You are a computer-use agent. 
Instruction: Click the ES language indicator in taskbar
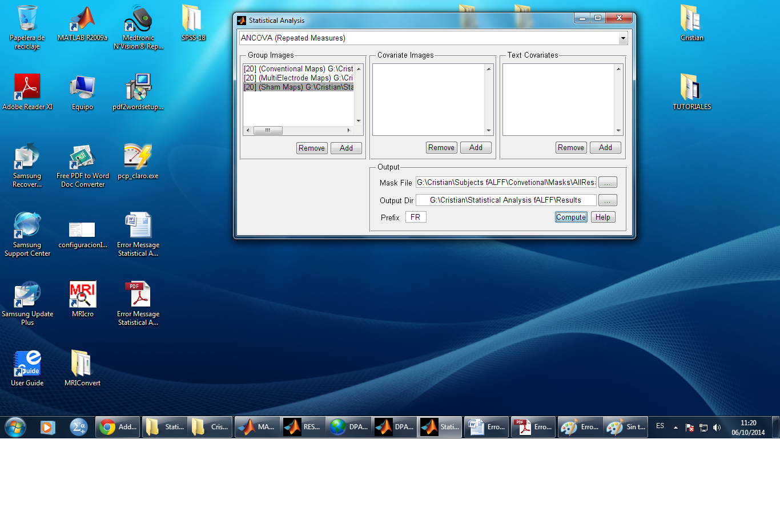point(660,426)
